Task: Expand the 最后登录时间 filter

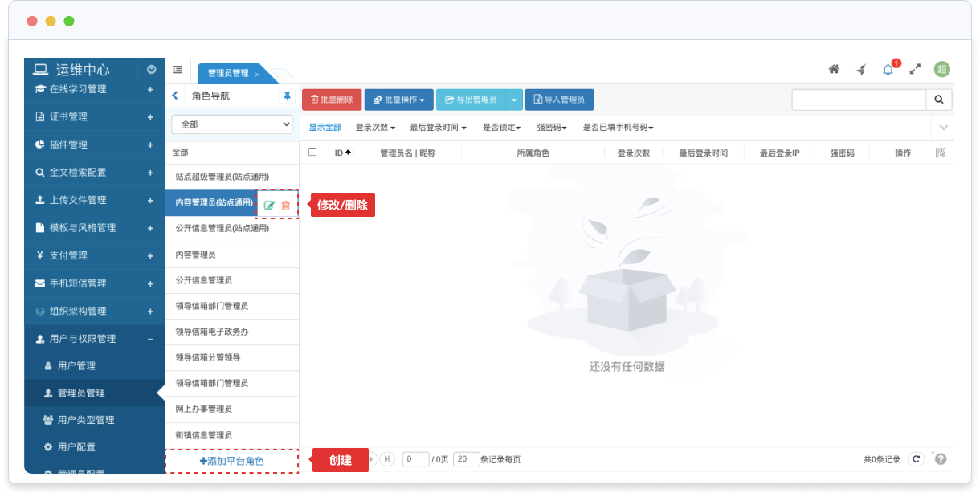Action: pyautogui.click(x=438, y=128)
